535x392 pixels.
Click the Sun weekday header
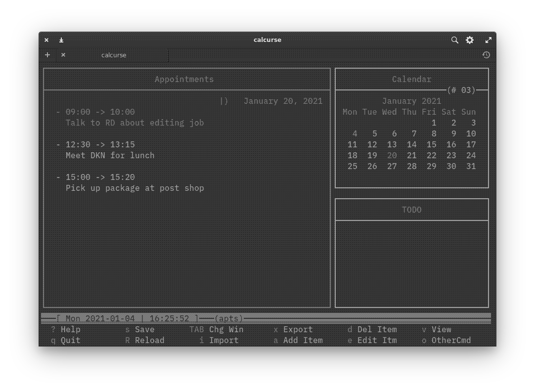[468, 112]
